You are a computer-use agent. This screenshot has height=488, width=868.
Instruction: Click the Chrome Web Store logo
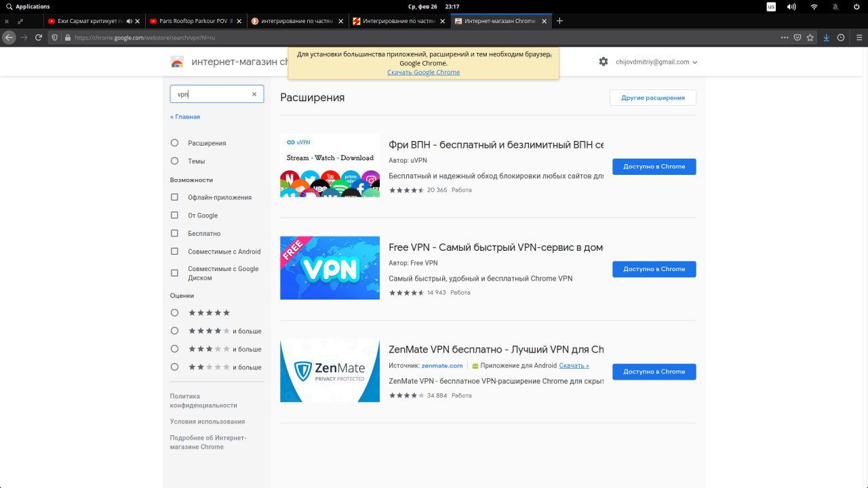176,62
